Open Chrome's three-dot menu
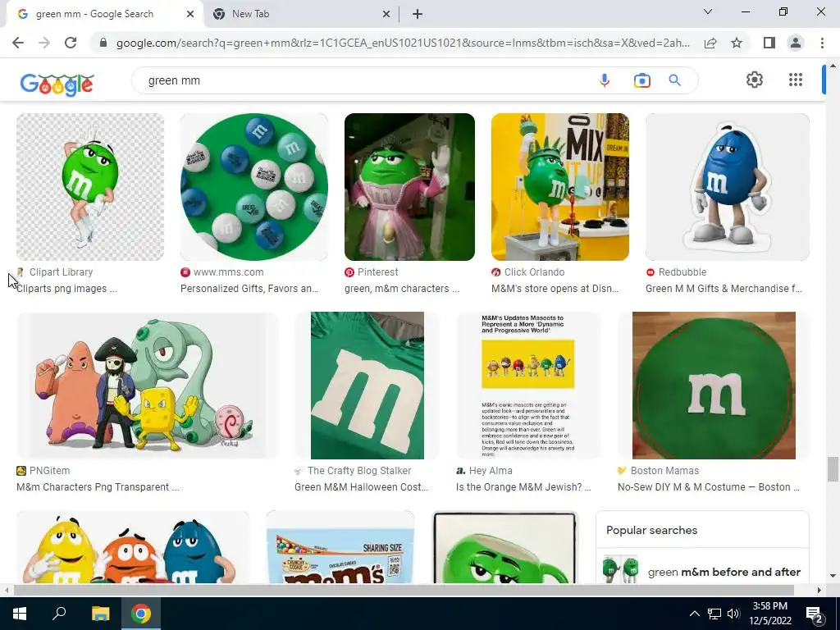The image size is (840, 630). pyautogui.click(x=822, y=43)
